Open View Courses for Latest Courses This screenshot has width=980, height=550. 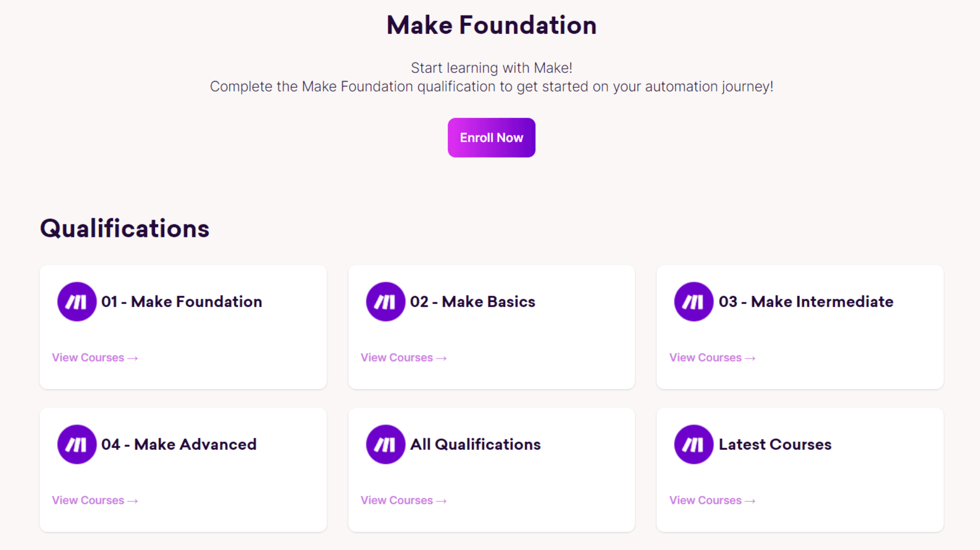pyautogui.click(x=706, y=501)
